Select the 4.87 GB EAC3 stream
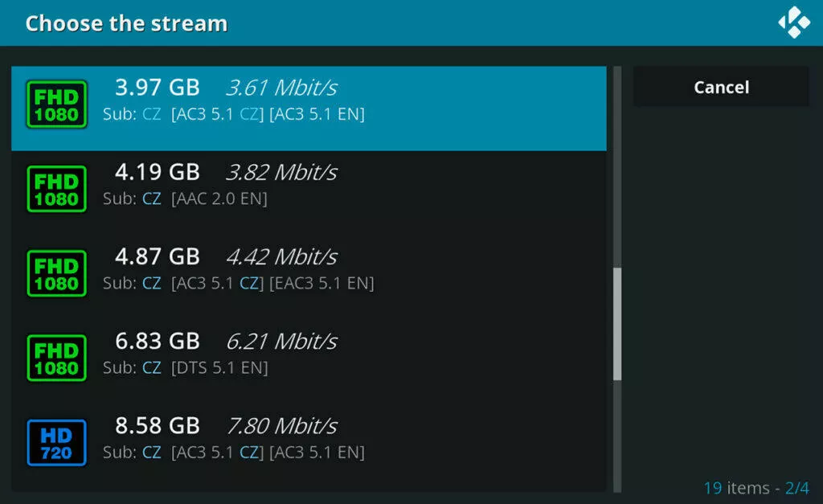This screenshot has height=504, width=823. click(x=309, y=278)
